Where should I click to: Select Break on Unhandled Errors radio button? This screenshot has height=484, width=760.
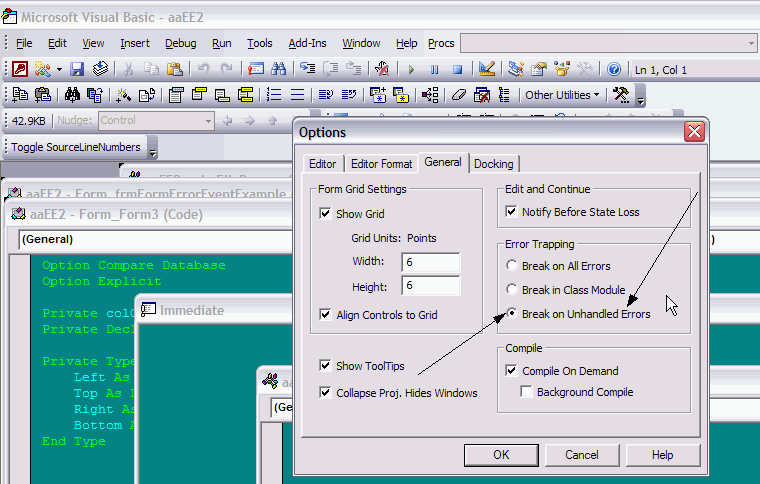(x=511, y=313)
